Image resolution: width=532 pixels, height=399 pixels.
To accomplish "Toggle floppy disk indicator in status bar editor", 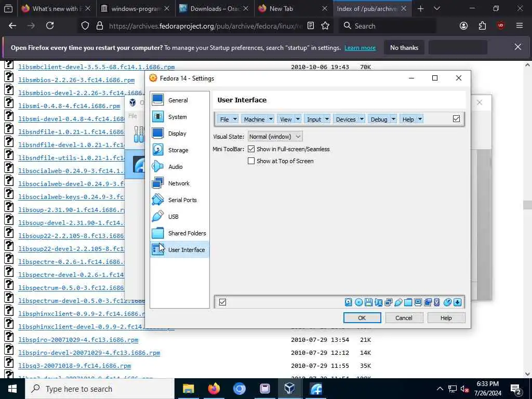I will point(368,302).
